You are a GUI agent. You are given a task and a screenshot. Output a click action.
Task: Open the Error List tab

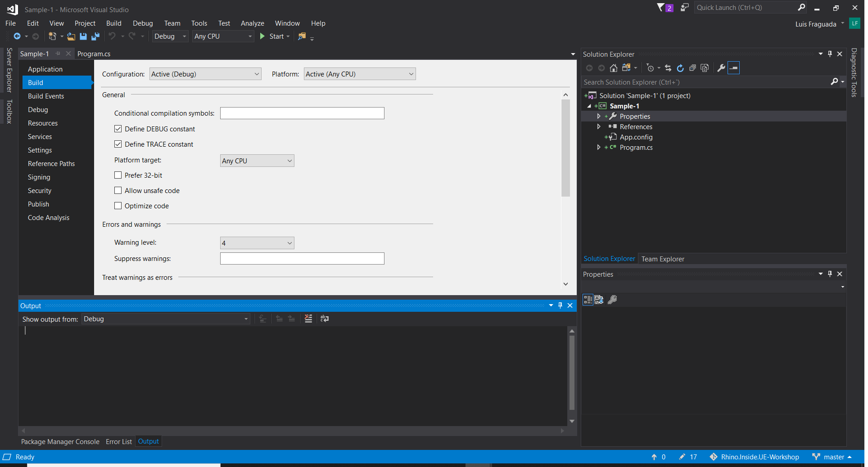119,442
